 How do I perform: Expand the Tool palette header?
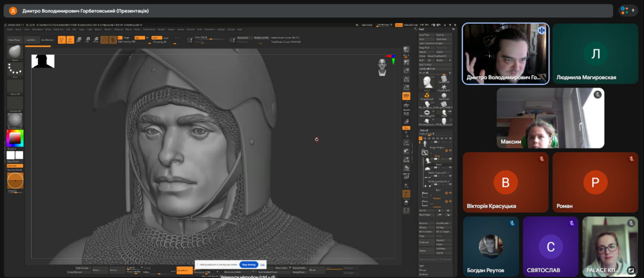[422, 29]
